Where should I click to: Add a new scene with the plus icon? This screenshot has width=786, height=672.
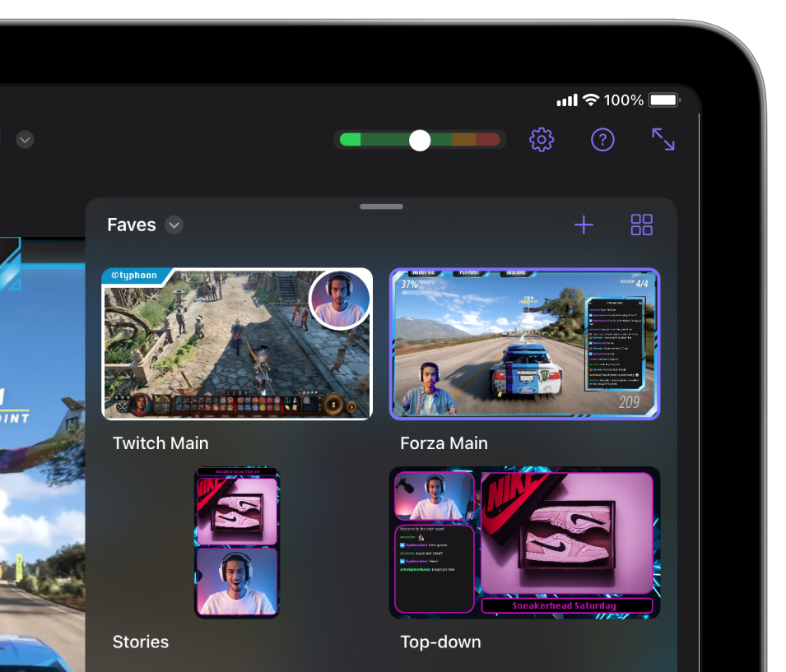584,225
